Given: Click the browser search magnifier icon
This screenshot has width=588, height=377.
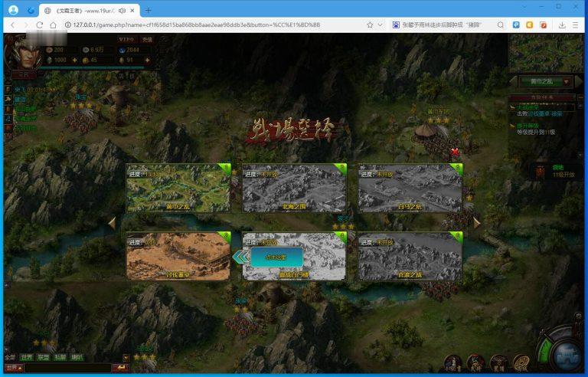Looking at the screenshot, I should 501,25.
